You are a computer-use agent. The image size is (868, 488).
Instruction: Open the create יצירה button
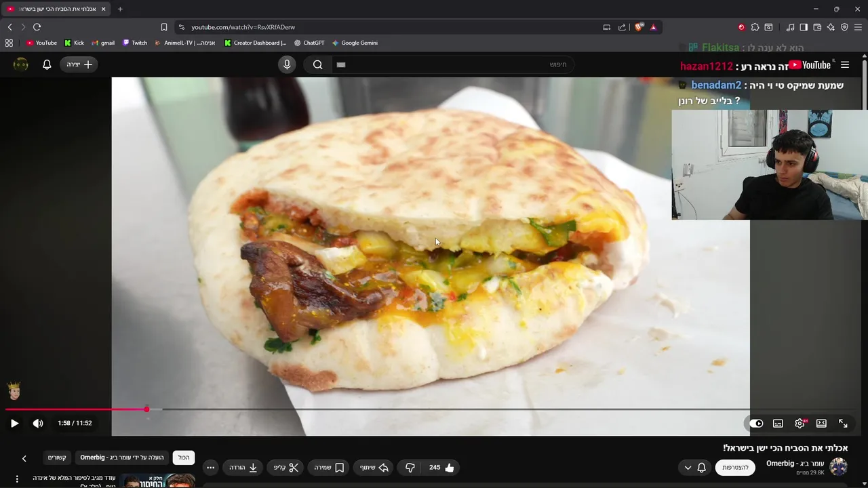coord(79,64)
